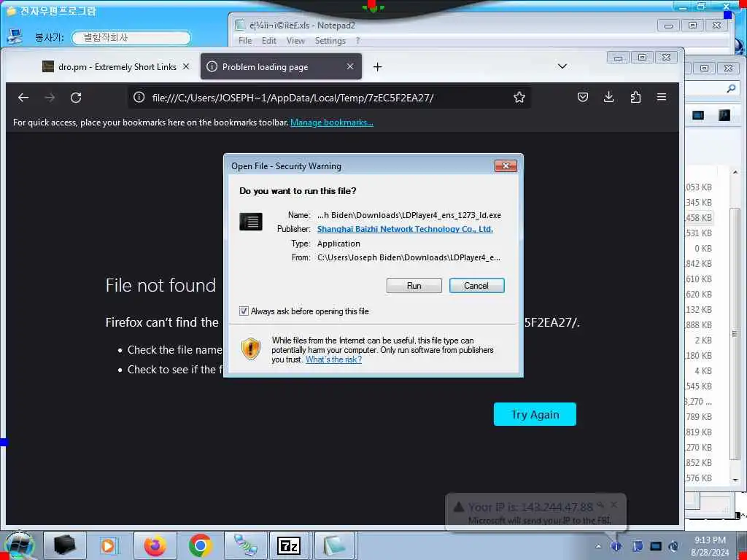The height and width of the screenshot is (560, 747).
Task: Open network computers taskbar icon
Action: point(245,545)
